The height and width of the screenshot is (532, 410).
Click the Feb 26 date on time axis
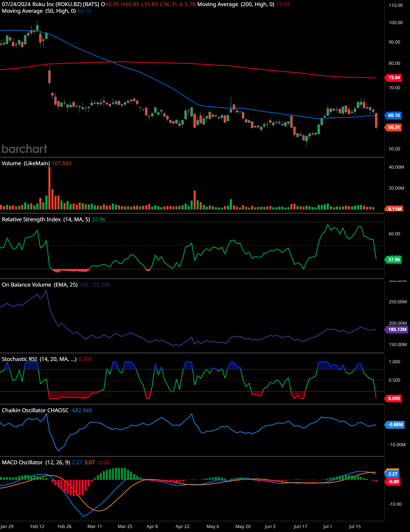point(65,526)
